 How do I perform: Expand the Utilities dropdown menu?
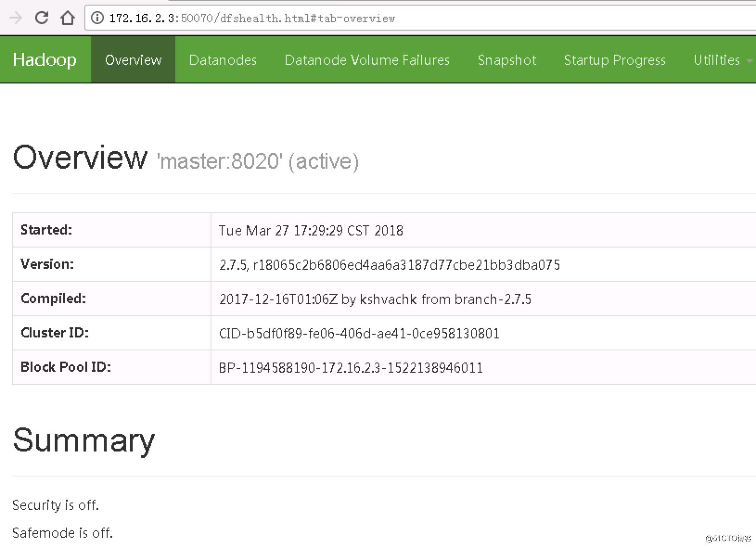click(723, 60)
